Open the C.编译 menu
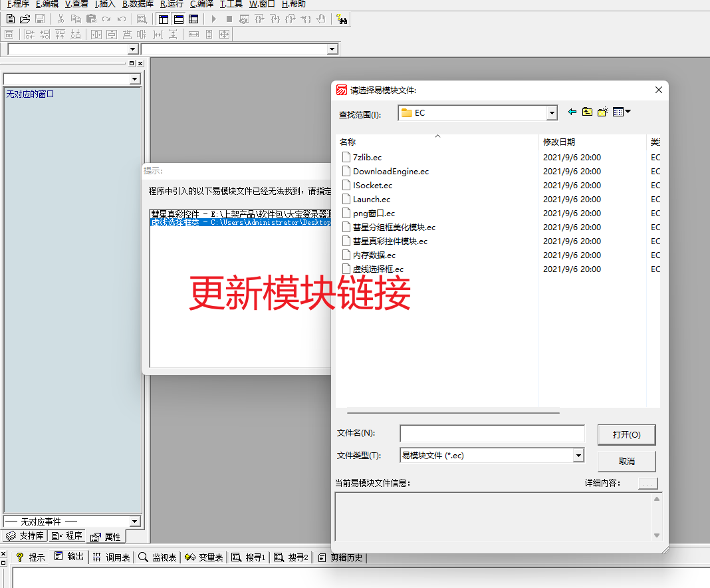The height and width of the screenshot is (588, 710). [201, 4]
